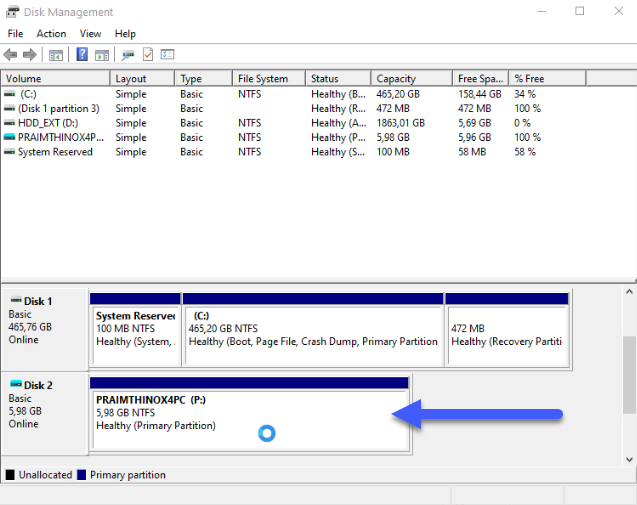The height and width of the screenshot is (505, 637).
Task: Open the View menu
Action: click(x=90, y=34)
